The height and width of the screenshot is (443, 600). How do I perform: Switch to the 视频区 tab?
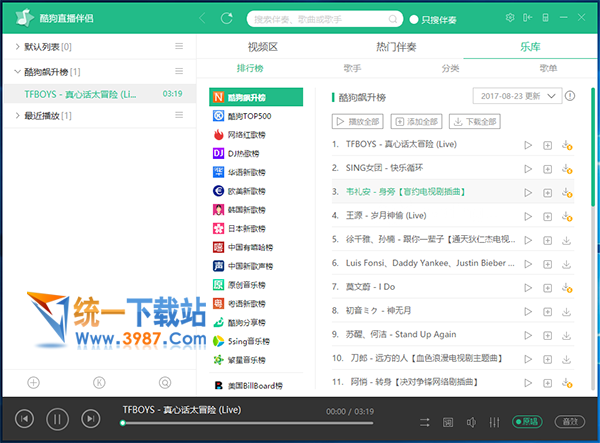263,47
